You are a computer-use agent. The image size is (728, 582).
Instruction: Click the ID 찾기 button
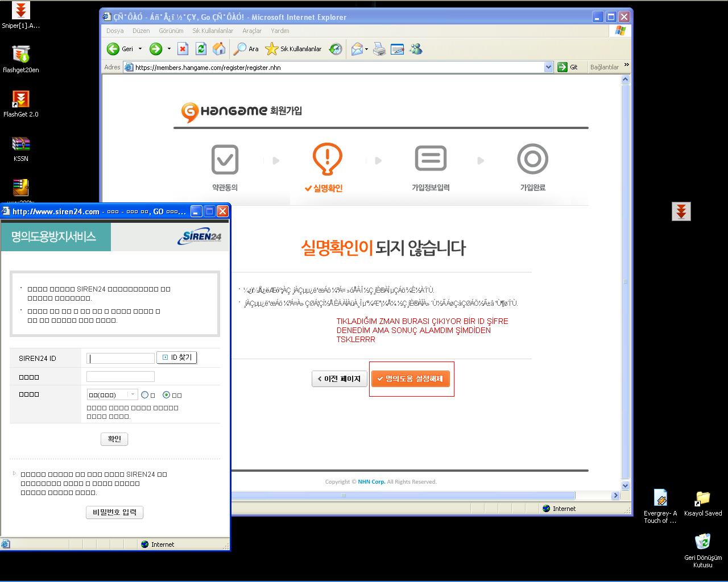pos(177,357)
